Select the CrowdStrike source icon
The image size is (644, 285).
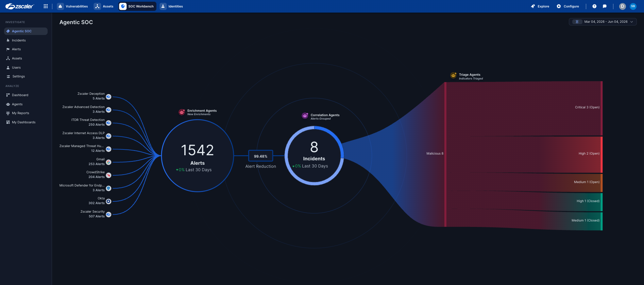click(x=108, y=175)
